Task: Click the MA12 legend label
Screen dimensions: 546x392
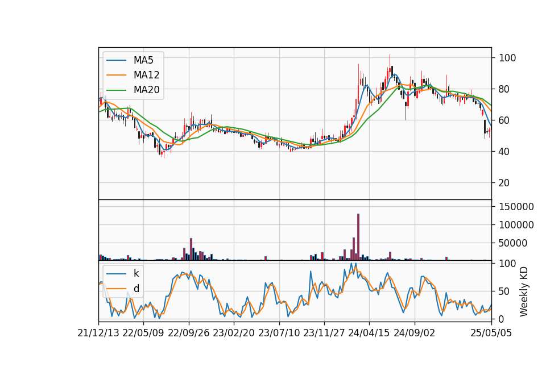Action: [146, 75]
